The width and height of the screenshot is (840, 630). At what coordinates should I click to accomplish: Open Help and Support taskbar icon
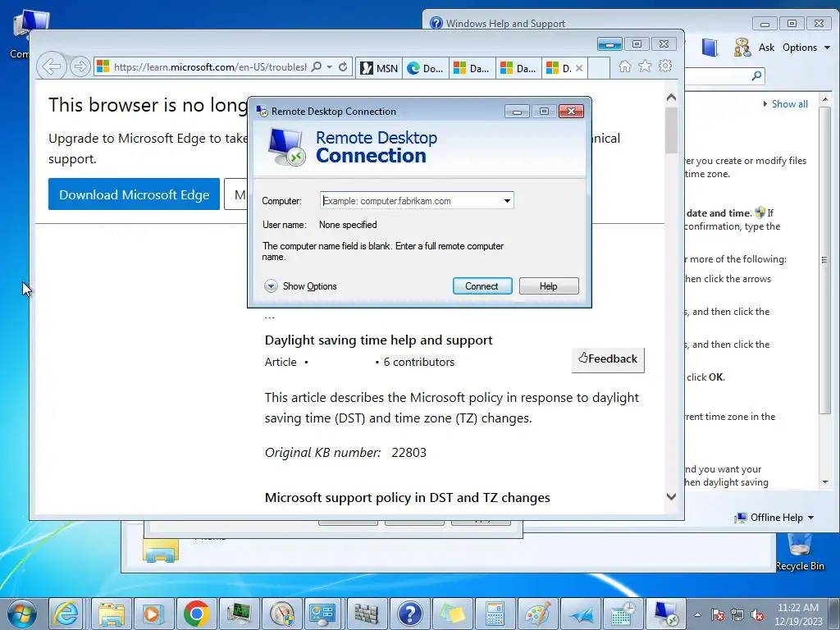(409, 614)
